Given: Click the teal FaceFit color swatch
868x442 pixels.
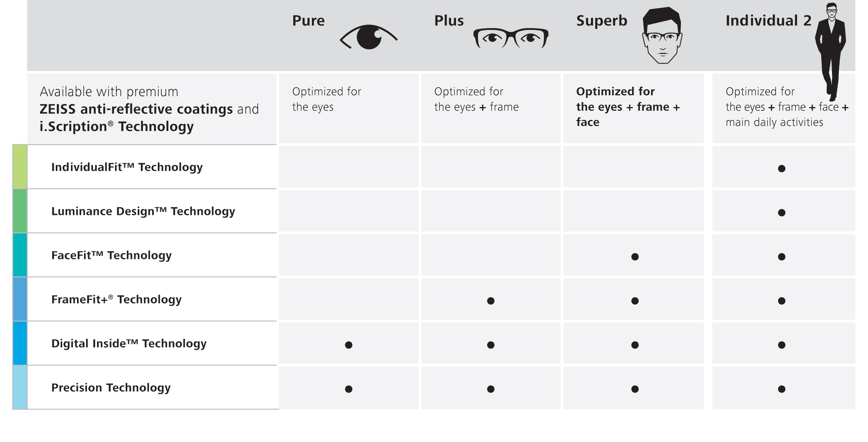Looking at the screenshot, I should (x=20, y=255).
